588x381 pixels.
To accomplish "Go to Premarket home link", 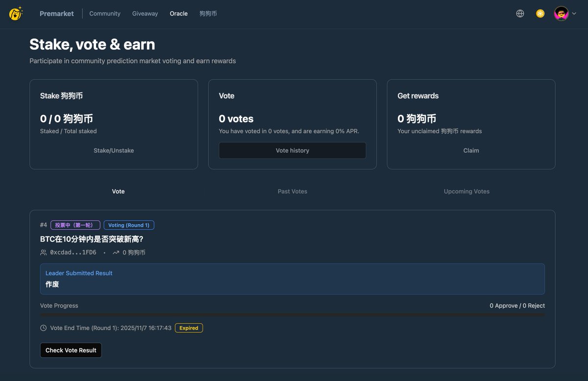I will [57, 14].
